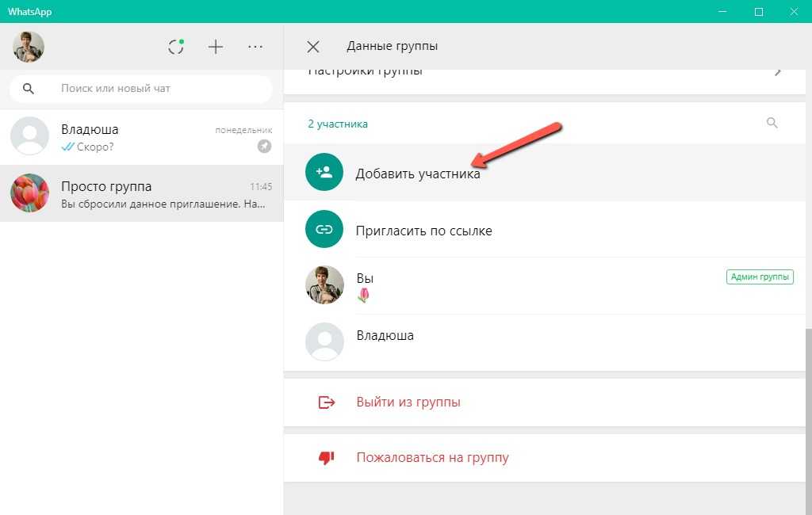Click Пожаловаться на группу text
Screen dimensions: 812x515
click(432, 457)
